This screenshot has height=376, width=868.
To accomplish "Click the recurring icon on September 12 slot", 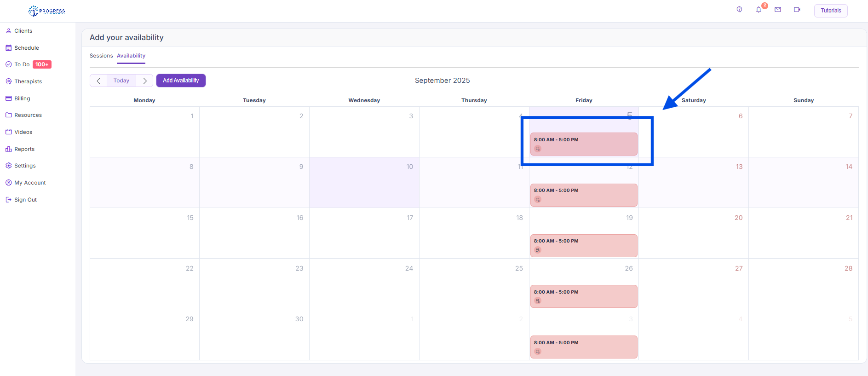I will tap(538, 200).
